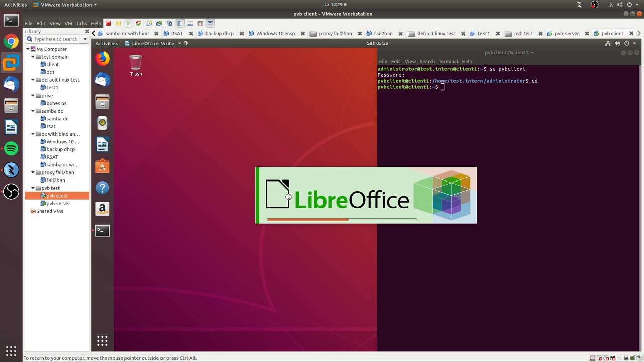Take a snapshot of this virtual machine

[149, 23]
